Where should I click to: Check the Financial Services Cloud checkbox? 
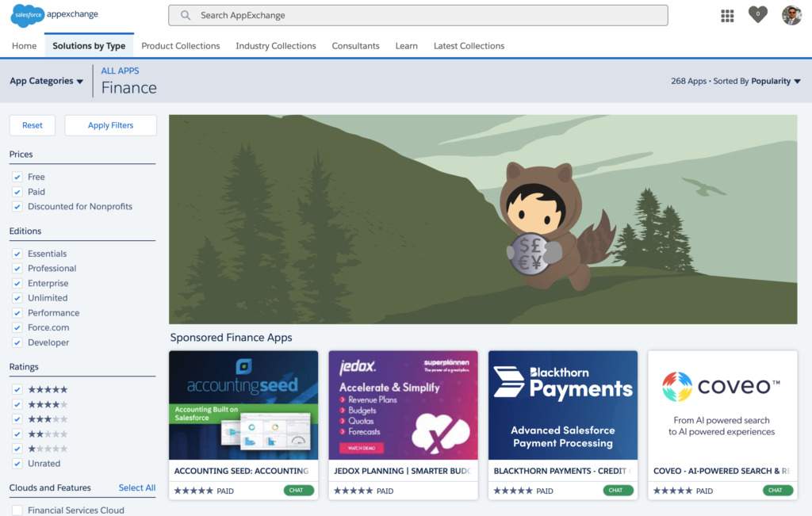17,510
